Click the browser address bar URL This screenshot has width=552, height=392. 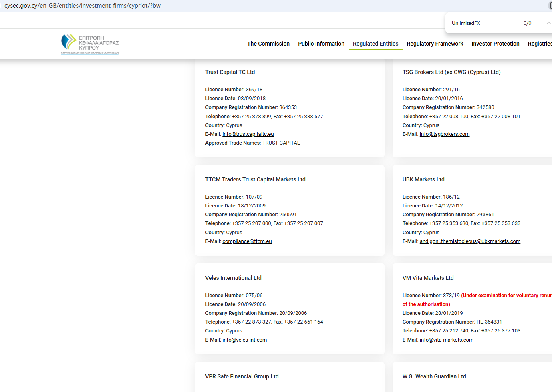pyautogui.click(x=85, y=6)
